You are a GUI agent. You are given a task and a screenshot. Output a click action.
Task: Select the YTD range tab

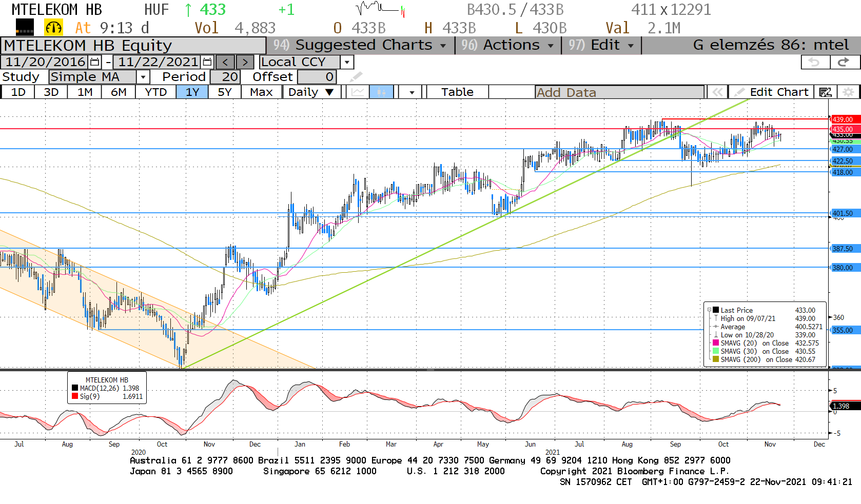point(155,92)
